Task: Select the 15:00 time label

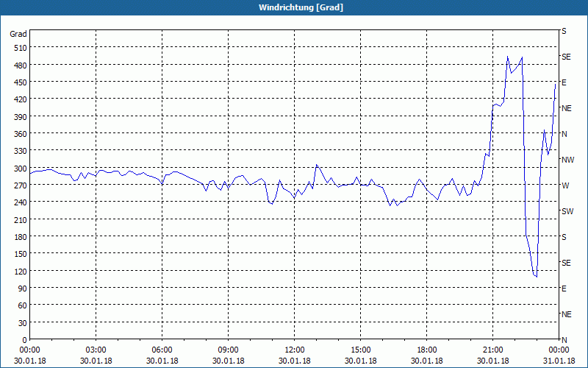Action: tap(361, 350)
